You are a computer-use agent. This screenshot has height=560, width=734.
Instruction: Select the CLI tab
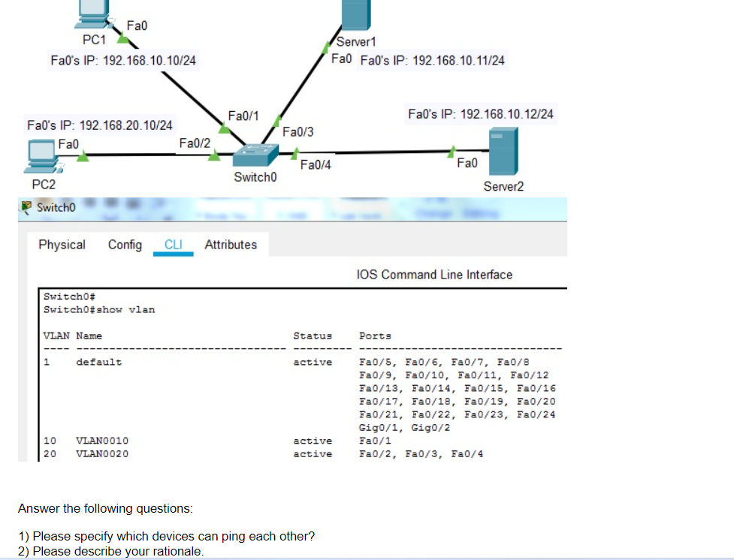(174, 245)
